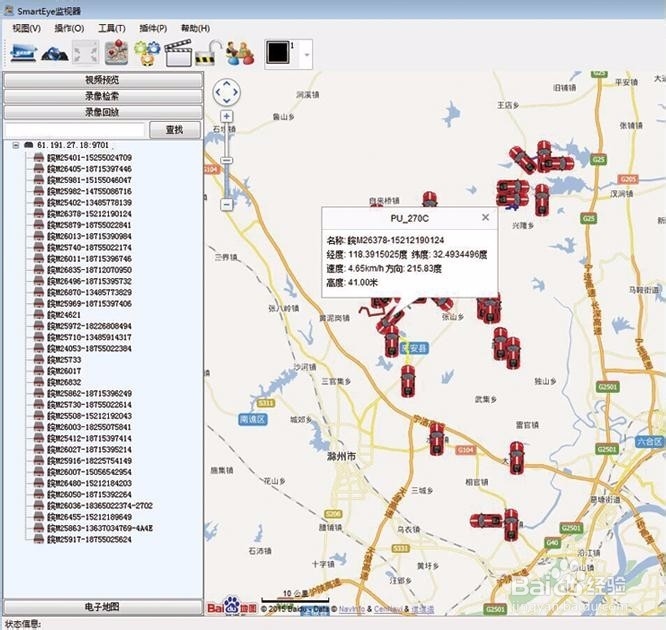
Task: Open the settings gears toolbar icon
Action: [147, 53]
